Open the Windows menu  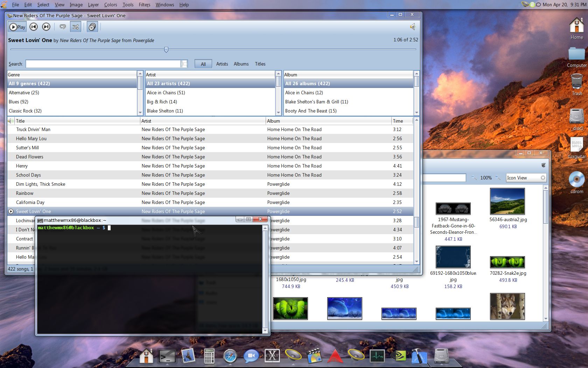(164, 5)
